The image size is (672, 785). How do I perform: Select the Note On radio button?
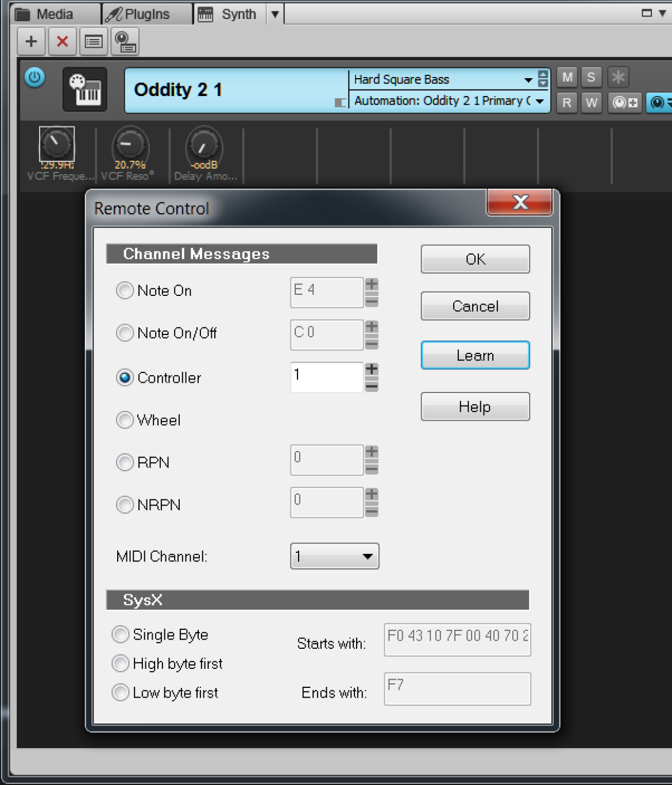click(x=125, y=291)
